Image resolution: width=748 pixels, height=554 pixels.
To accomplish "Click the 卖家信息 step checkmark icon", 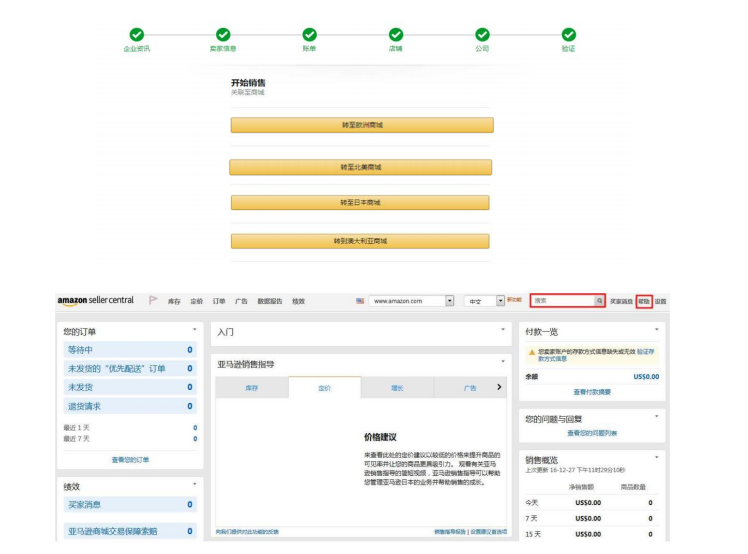I will [x=223, y=34].
